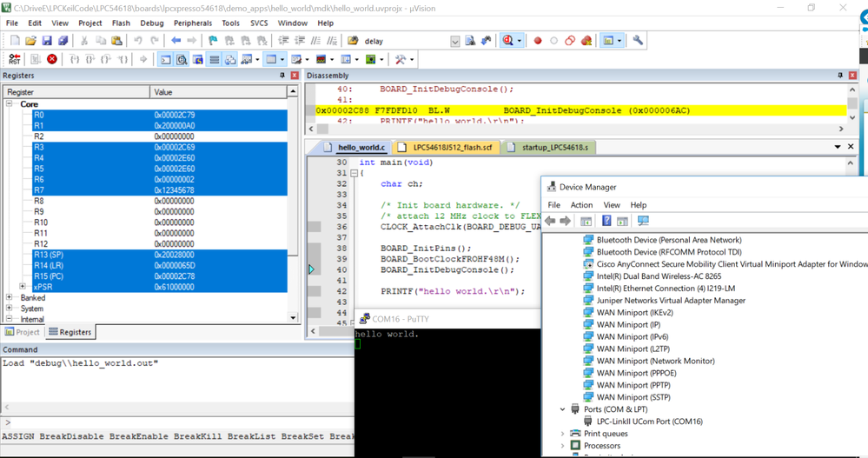Open the Toolbox hammer dropdown arrow
This screenshot has height=458, width=868.
[411, 59]
